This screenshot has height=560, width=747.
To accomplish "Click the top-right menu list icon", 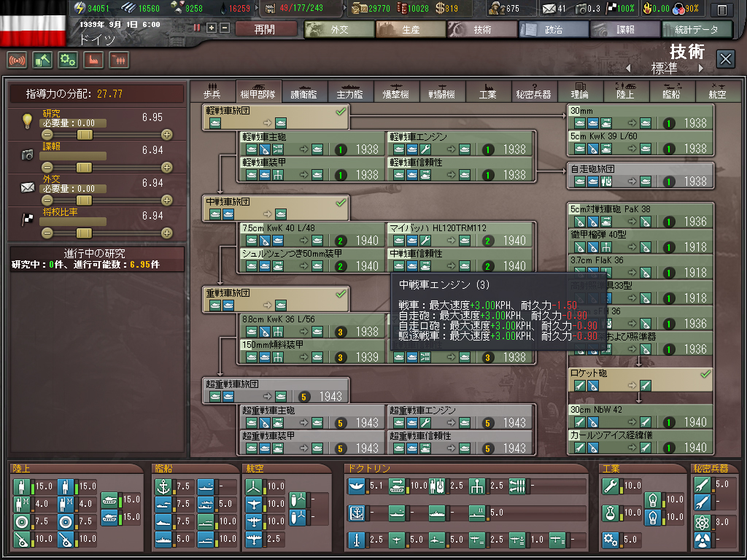I will coord(721,9).
